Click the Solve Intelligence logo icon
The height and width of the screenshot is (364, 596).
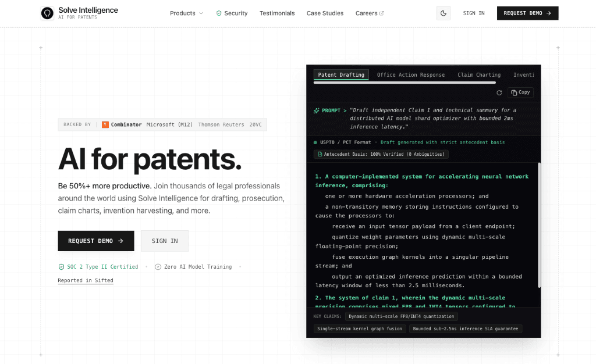48,13
